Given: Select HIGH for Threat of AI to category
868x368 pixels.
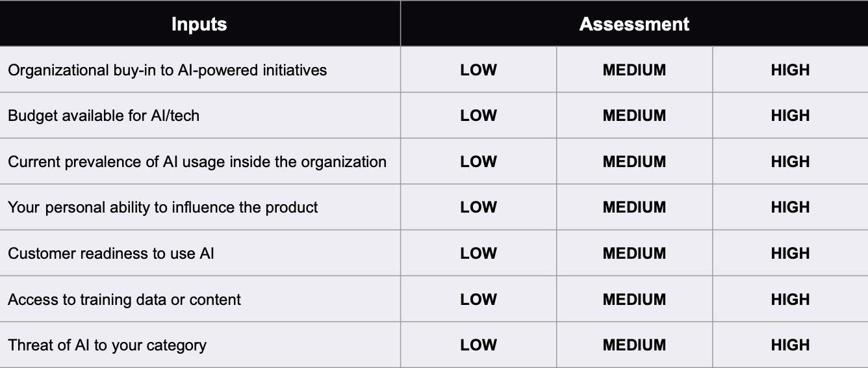Looking at the screenshot, I should 790,345.
